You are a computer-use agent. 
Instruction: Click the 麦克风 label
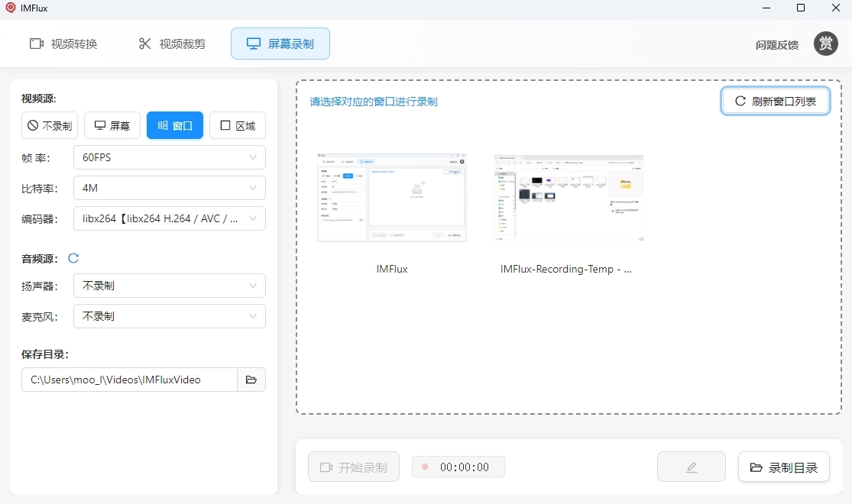[x=40, y=317]
